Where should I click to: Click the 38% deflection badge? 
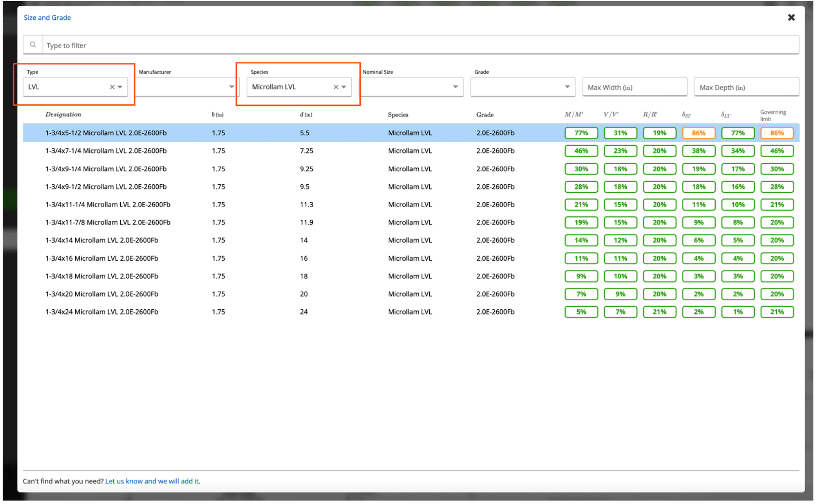[x=698, y=151]
